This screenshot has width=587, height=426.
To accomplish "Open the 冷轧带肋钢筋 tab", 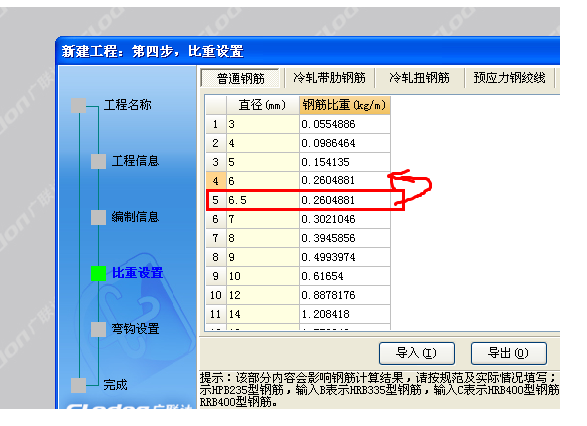I will (x=329, y=78).
